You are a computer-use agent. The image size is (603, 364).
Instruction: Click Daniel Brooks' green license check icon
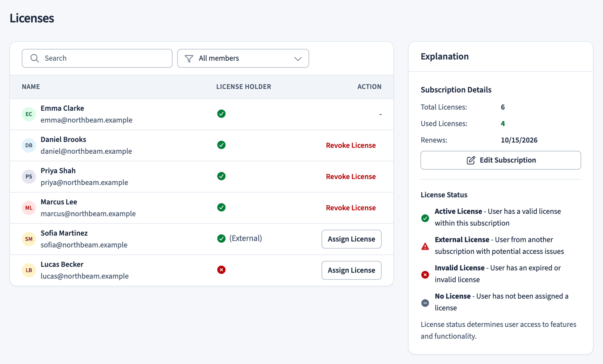pyautogui.click(x=222, y=145)
